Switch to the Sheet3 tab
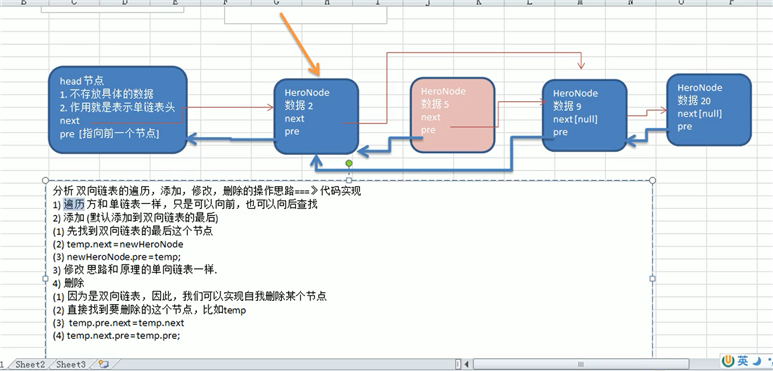The width and height of the screenshot is (773, 371). (70, 365)
